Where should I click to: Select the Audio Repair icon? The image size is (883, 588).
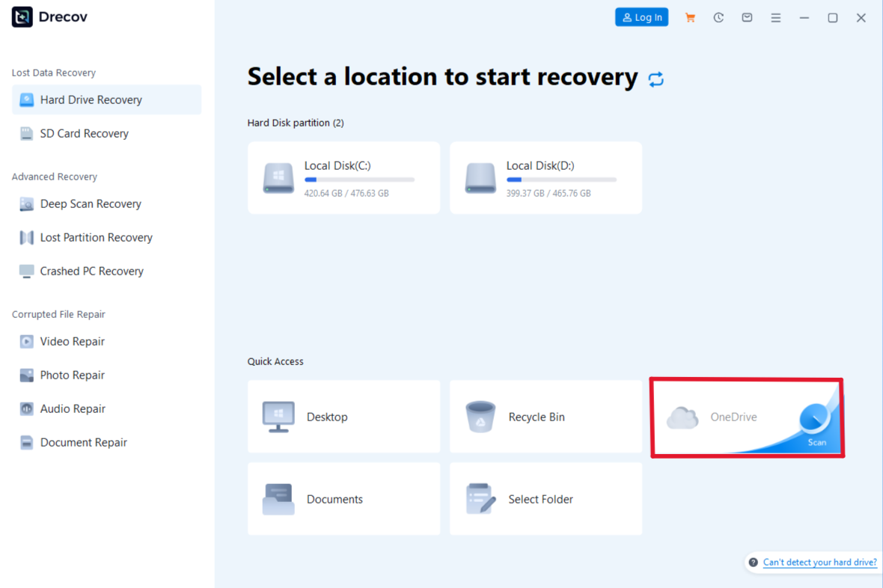coord(26,408)
